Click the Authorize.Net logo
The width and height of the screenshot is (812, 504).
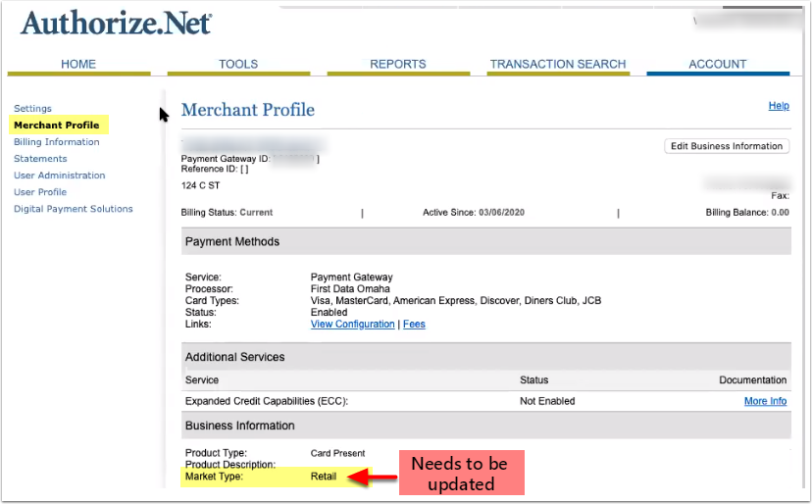pos(116,24)
